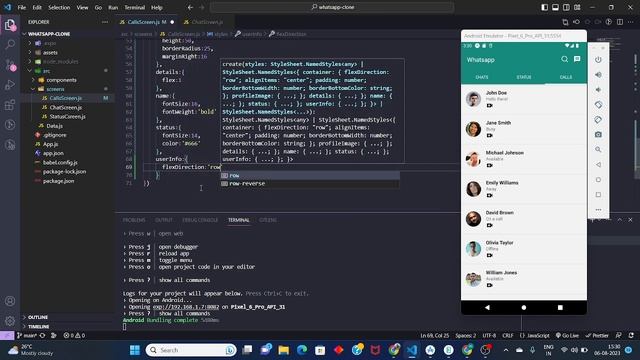Open the Extensions view

click(x=10, y=105)
